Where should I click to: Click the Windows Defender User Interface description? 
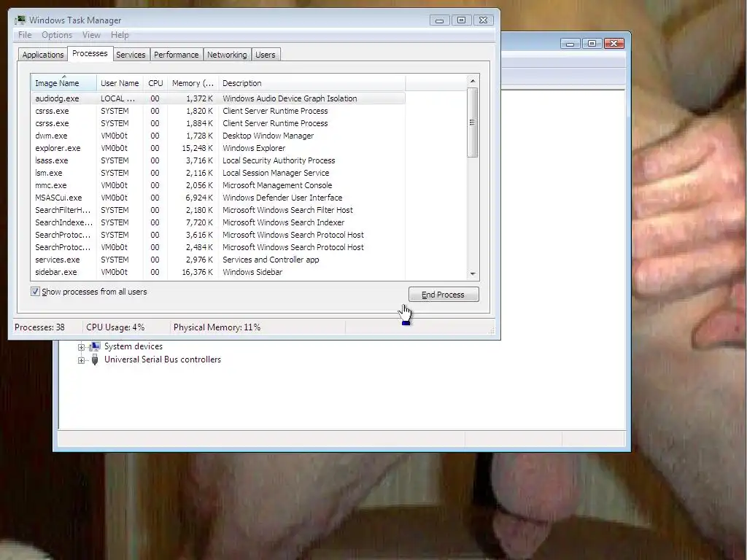point(282,198)
